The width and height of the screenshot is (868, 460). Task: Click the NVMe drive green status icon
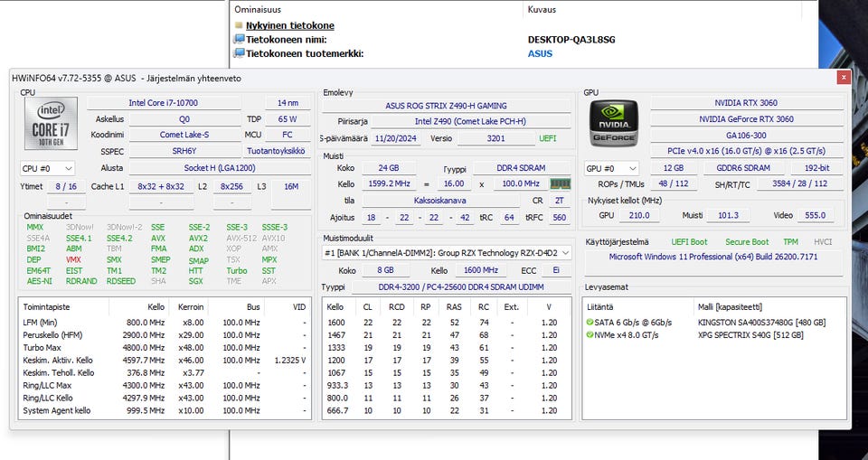[590, 334]
